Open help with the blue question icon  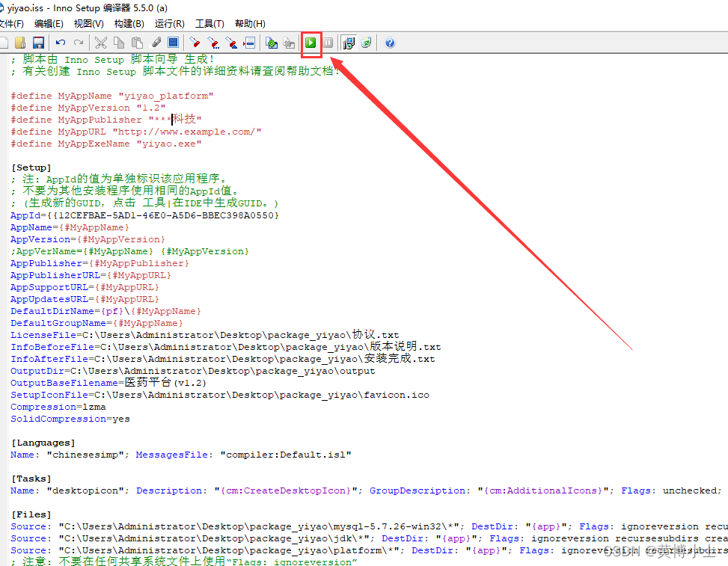[x=390, y=43]
